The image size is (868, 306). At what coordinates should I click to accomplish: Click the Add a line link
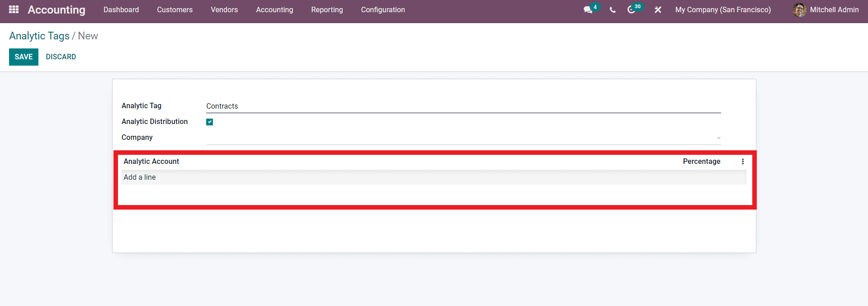click(x=140, y=177)
